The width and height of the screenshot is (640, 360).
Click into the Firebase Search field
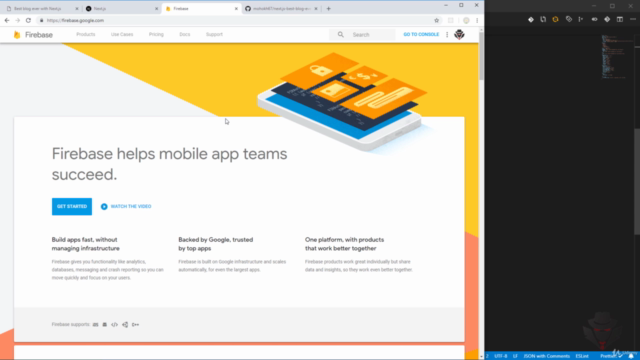coord(362,35)
